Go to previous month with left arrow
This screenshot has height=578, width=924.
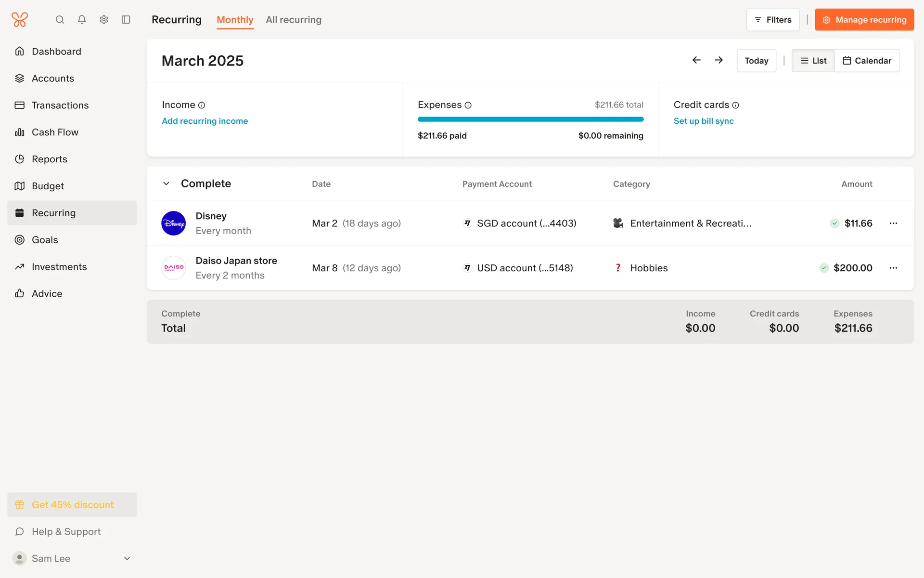point(696,60)
